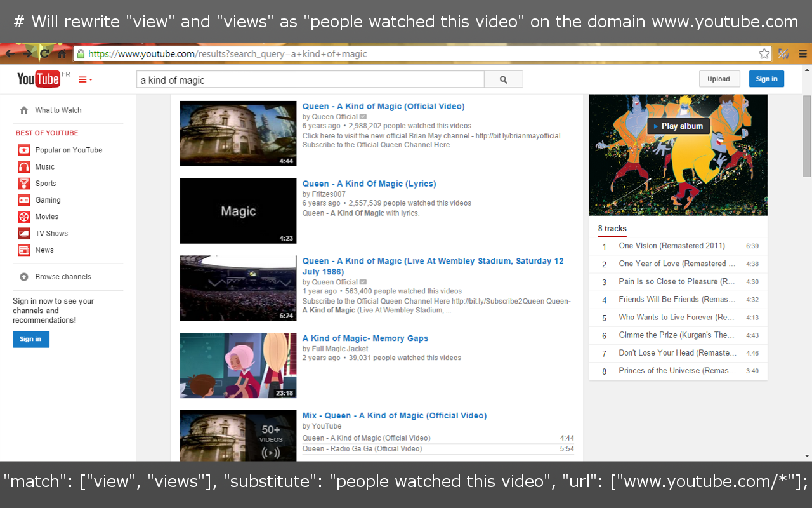Image resolution: width=812 pixels, height=508 pixels.
Task: Open the News sidebar entry
Action: (x=44, y=250)
